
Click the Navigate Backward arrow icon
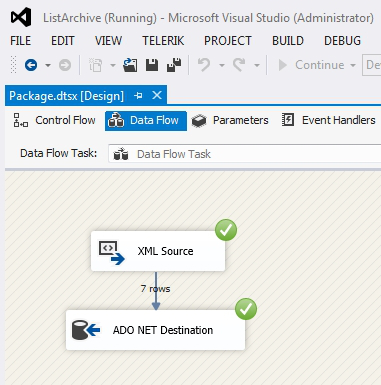(31, 65)
